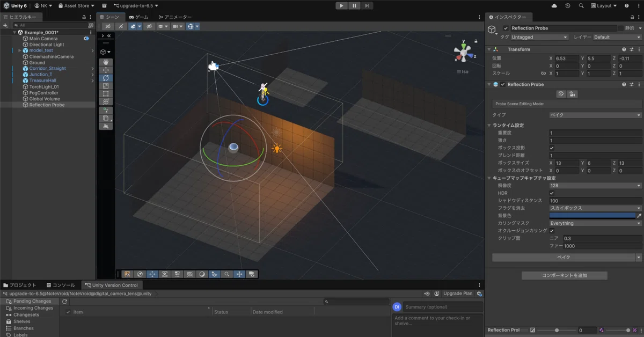
Task: Open the タイプ ベイク dropdown
Action: [595, 115]
